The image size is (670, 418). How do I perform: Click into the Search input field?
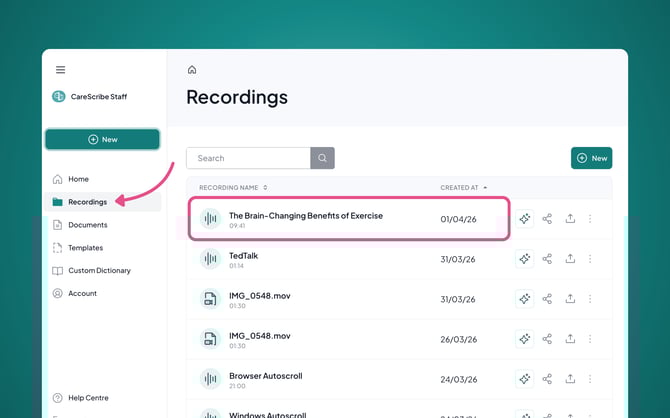point(248,158)
